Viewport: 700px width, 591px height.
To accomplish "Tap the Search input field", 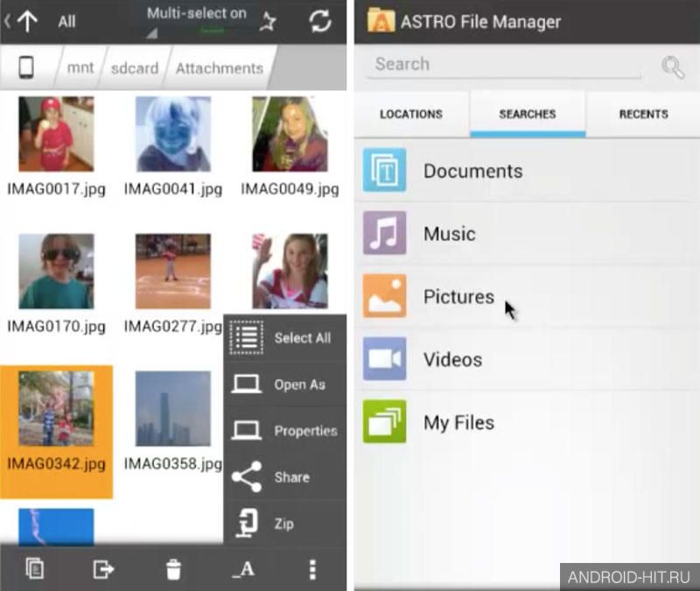I will 503,65.
